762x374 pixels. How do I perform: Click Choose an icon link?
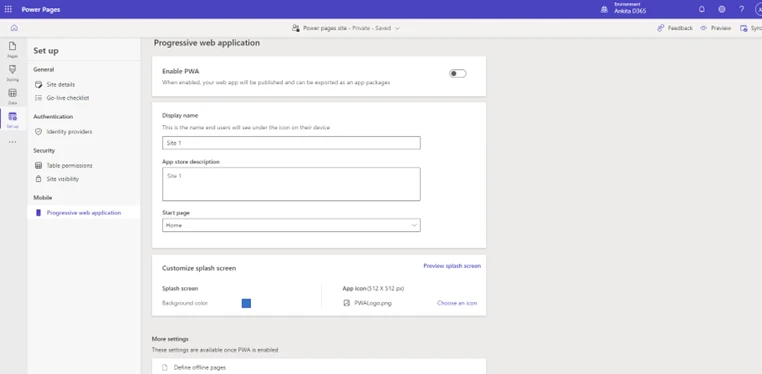click(x=457, y=303)
